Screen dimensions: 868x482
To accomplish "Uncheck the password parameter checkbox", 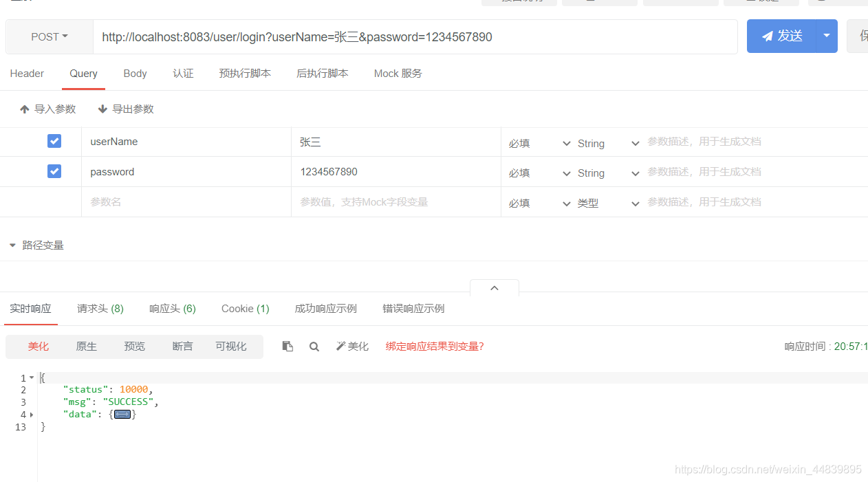I will pos(54,171).
